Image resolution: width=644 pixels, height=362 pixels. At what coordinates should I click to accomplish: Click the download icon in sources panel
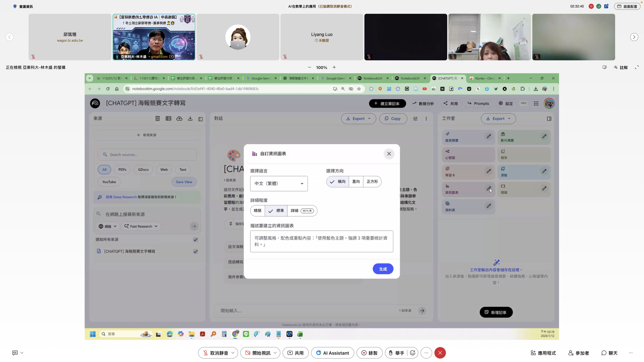click(x=190, y=119)
